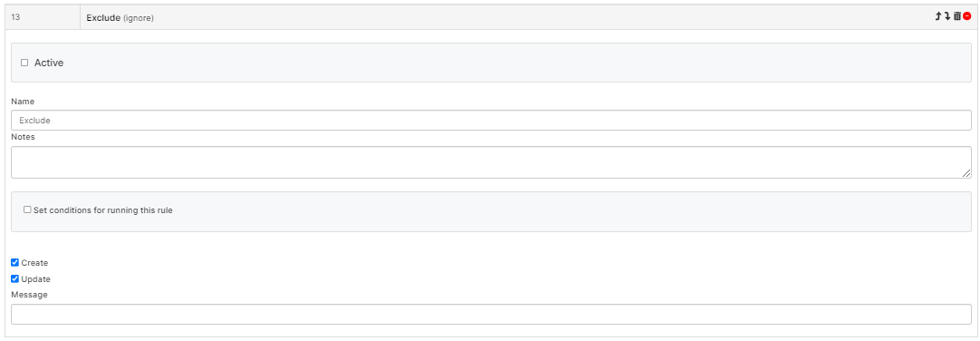Enable the Active checkbox
The width and height of the screenshot is (980, 341).
point(24,63)
